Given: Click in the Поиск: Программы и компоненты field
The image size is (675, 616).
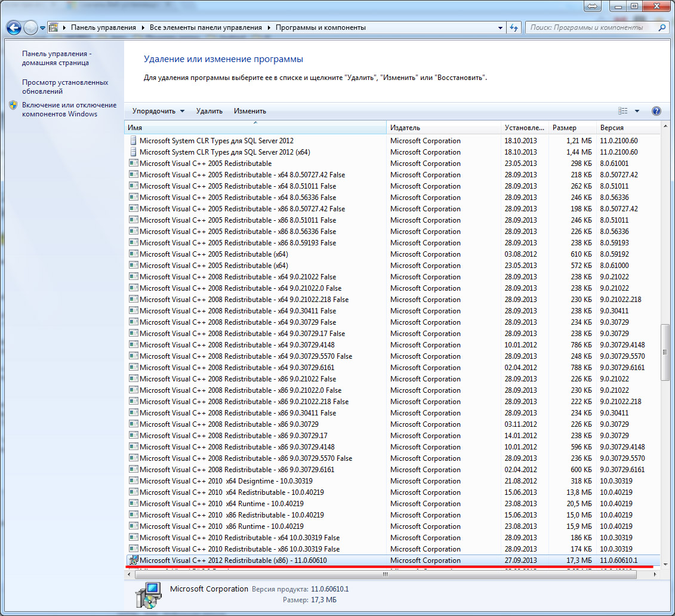Looking at the screenshot, I should pos(591,27).
